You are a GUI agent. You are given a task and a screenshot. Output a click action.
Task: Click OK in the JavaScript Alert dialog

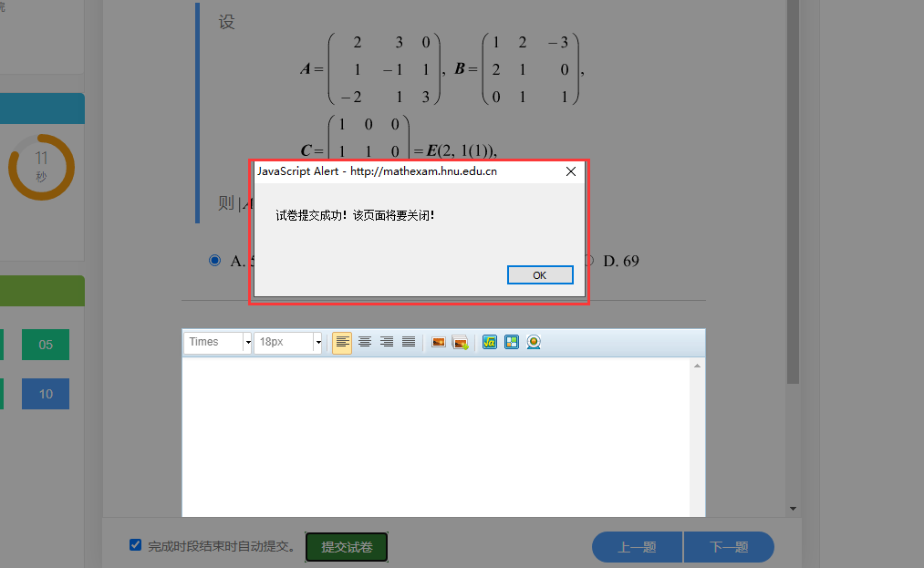coord(540,275)
